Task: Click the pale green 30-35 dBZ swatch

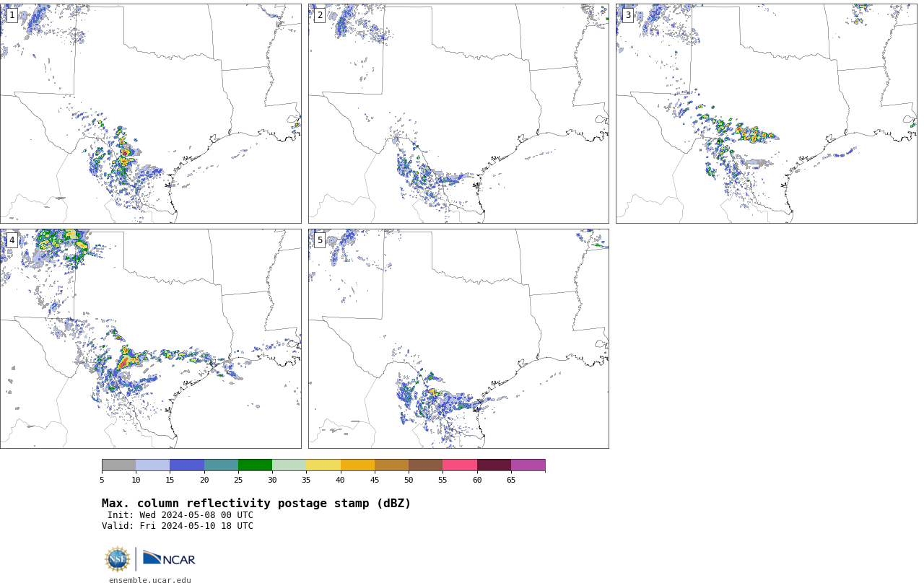Action: coord(289,465)
